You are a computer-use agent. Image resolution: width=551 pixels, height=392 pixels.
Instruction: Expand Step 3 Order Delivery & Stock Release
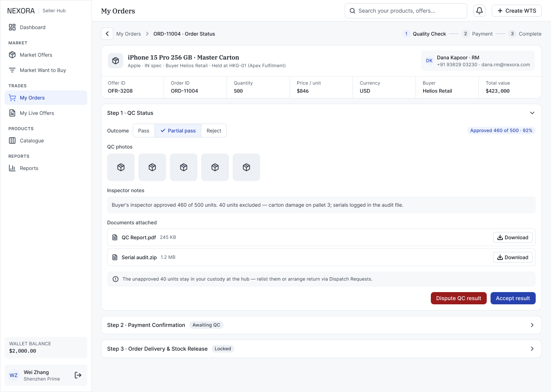click(532, 349)
